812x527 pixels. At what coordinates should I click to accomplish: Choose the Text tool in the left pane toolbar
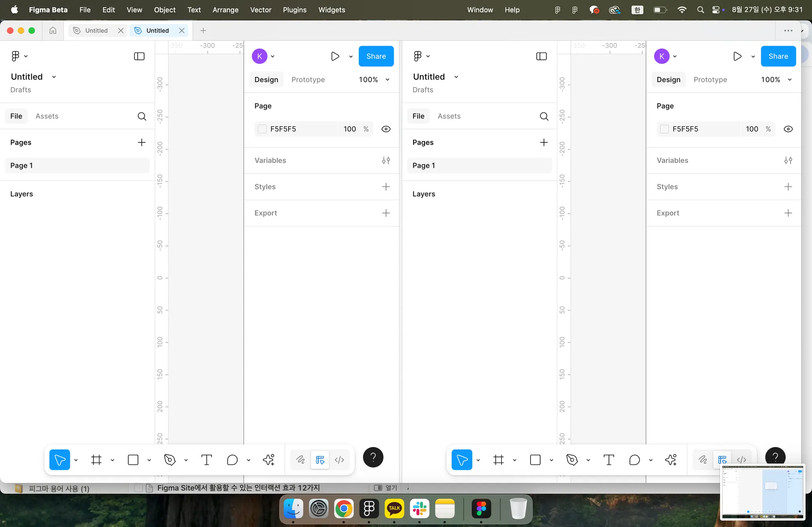pyautogui.click(x=207, y=460)
